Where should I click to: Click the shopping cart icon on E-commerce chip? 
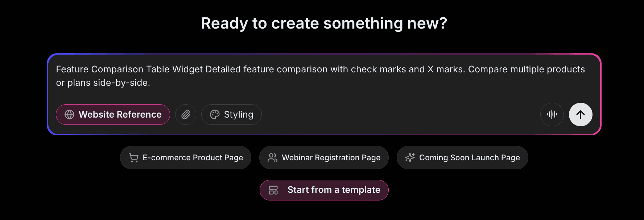point(133,157)
